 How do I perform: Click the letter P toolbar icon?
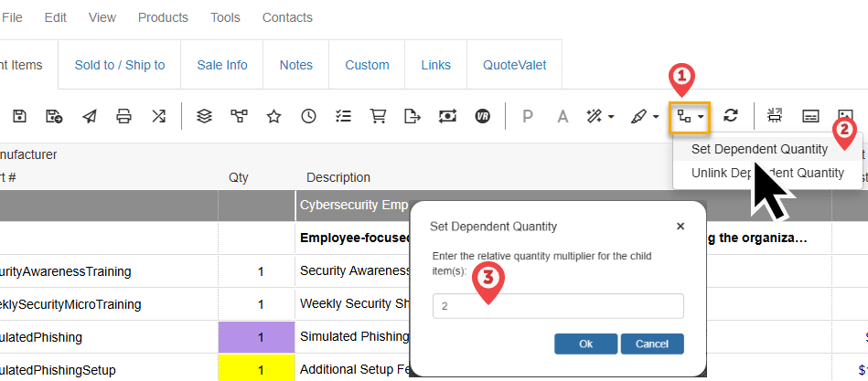pos(528,116)
